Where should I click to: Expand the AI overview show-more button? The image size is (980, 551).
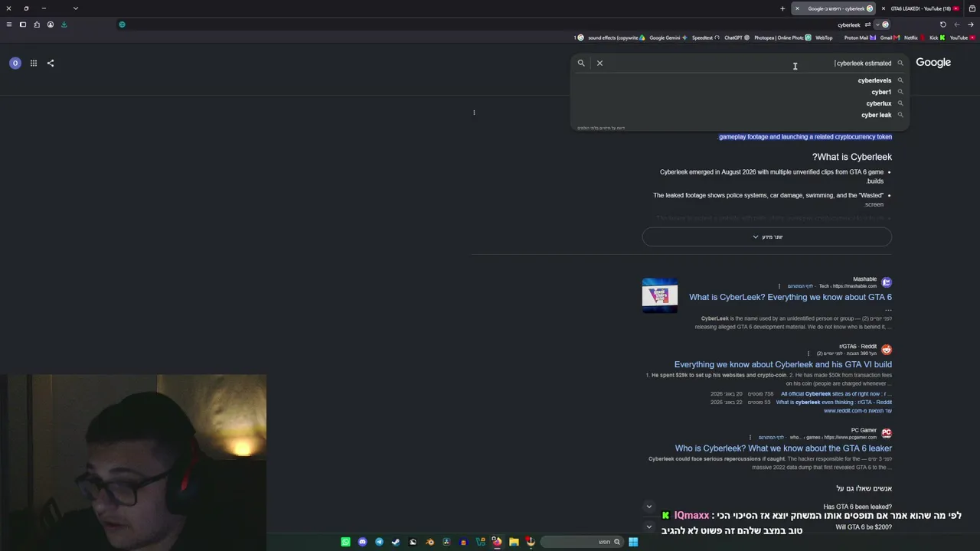click(x=767, y=236)
